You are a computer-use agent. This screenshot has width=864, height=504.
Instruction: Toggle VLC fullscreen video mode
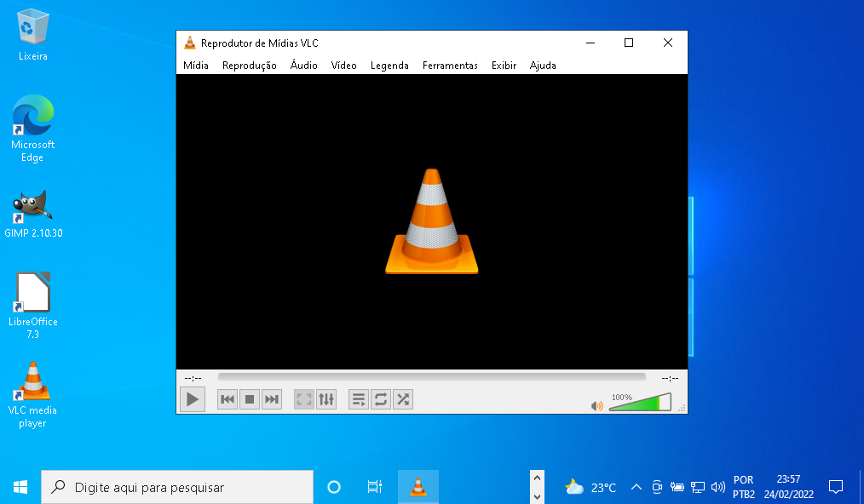point(304,399)
